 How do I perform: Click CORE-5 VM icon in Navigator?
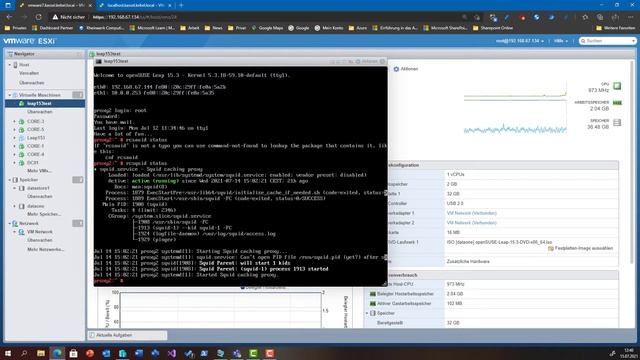click(22, 129)
